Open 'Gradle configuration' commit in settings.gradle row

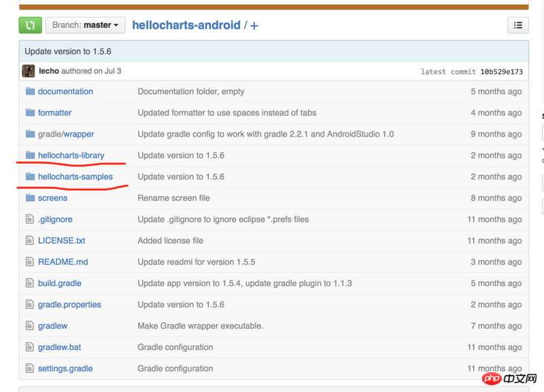(x=175, y=368)
